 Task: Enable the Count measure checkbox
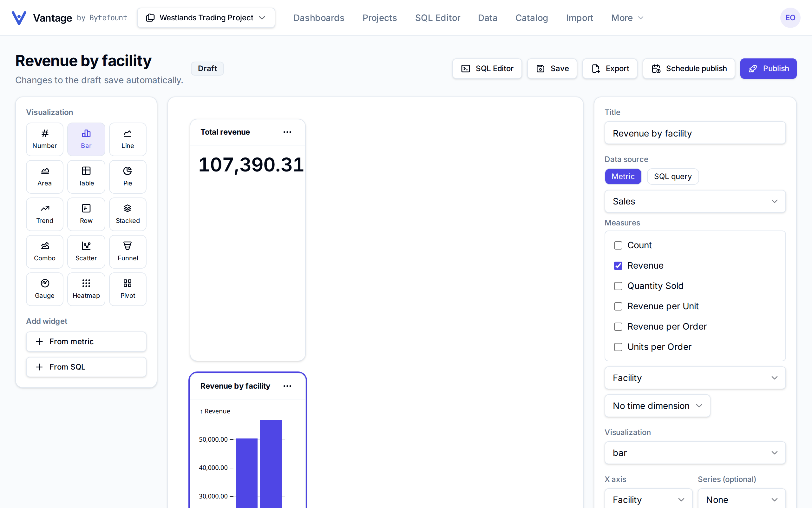tap(618, 246)
